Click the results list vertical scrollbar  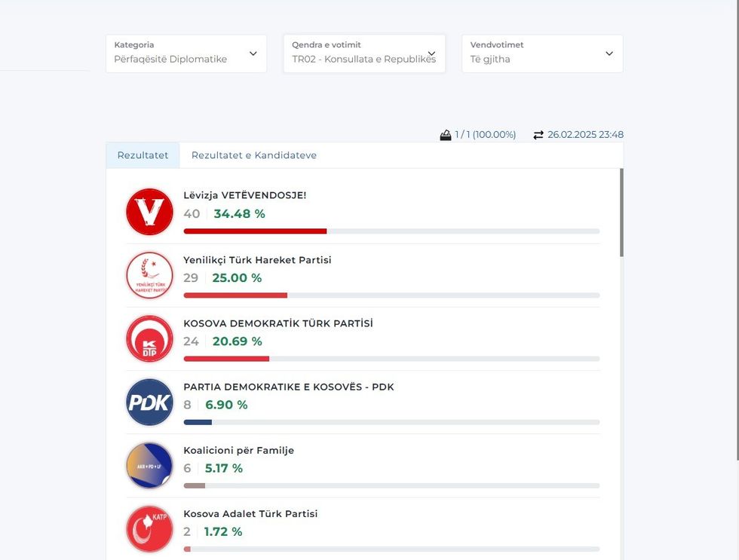pos(621,213)
